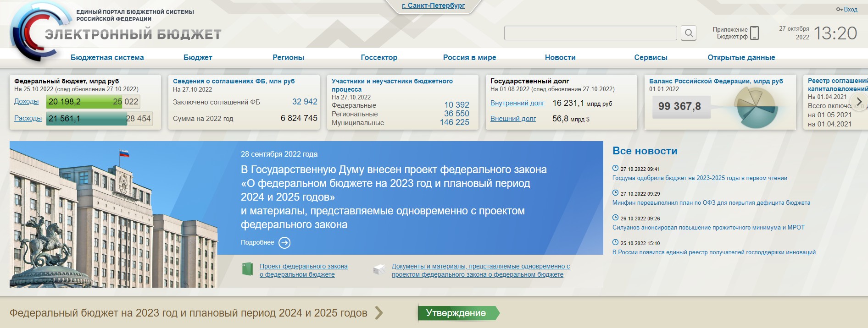This screenshot has height=328, width=868.
Task: Click the Федеральный бюджет, млрд руб widget title
Action: coord(67,81)
